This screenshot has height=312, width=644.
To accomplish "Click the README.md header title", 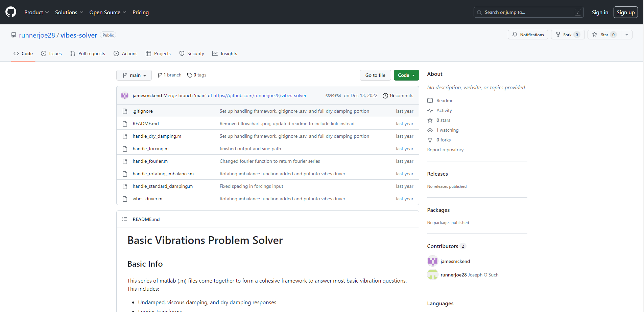I will click(x=146, y=219).
